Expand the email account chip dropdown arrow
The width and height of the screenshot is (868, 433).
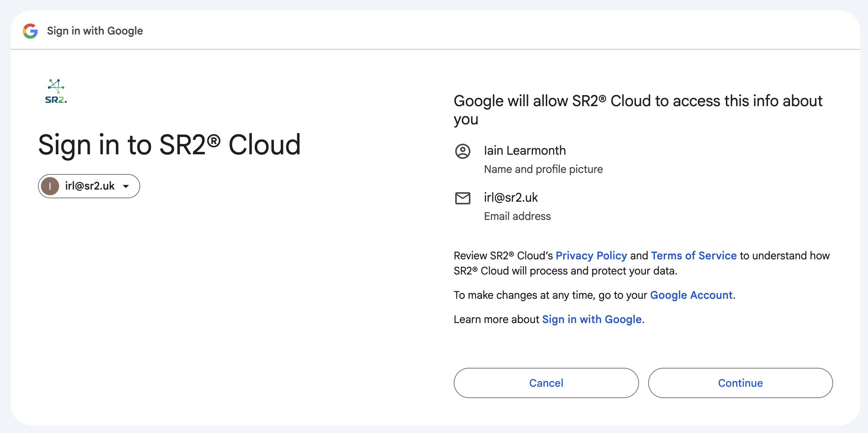[x=126, y=186]
